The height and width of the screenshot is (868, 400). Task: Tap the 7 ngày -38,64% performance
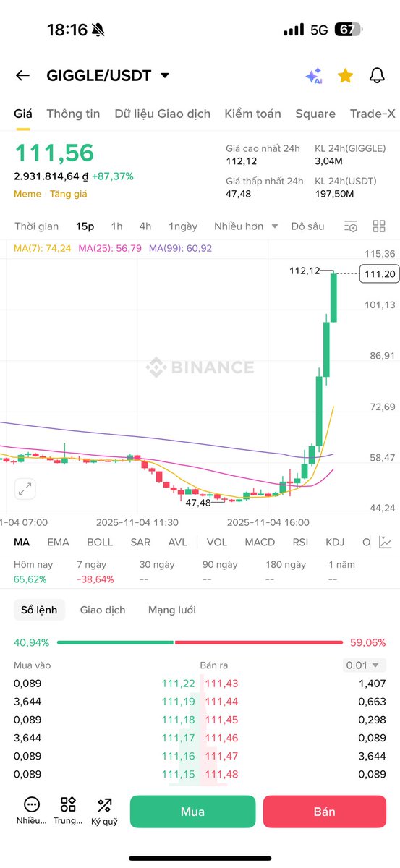click(x=95, y=571)
